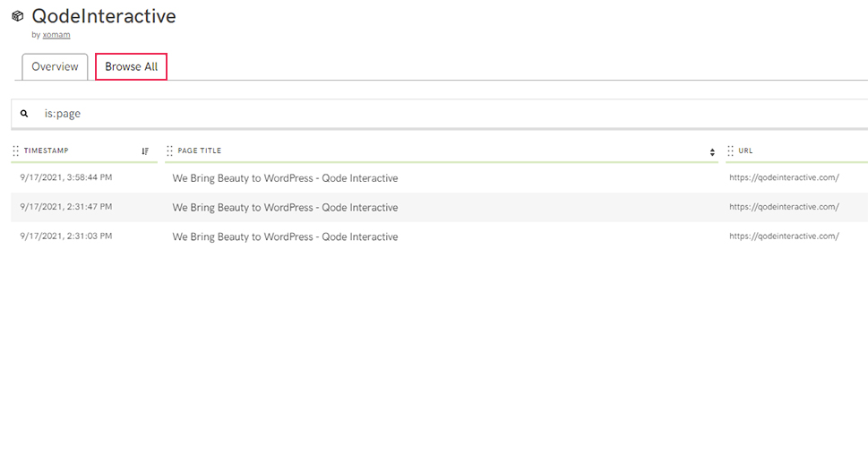Open page title in the 3:58:44 PM row
868x464 pixels.
(x=285, y=178)
